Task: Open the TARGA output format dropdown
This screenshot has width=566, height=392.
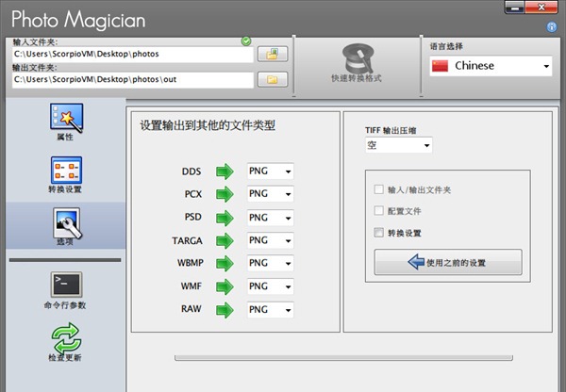Action: 271,240
